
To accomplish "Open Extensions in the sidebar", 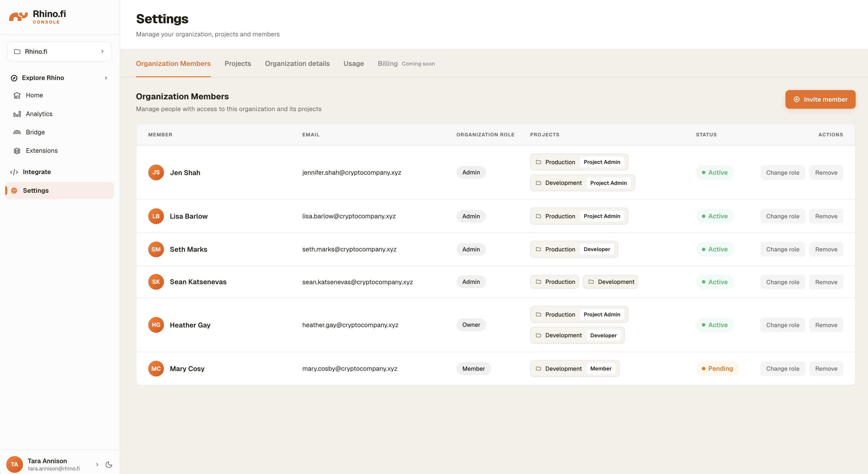I will (59, 151).
